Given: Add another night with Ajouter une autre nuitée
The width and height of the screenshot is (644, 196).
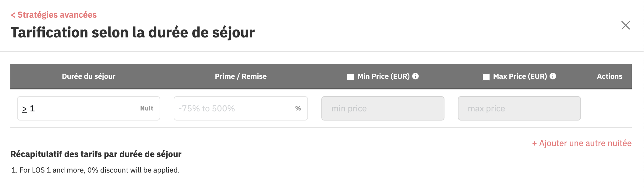Looking at the screenshot, I should tap(582, 143).
